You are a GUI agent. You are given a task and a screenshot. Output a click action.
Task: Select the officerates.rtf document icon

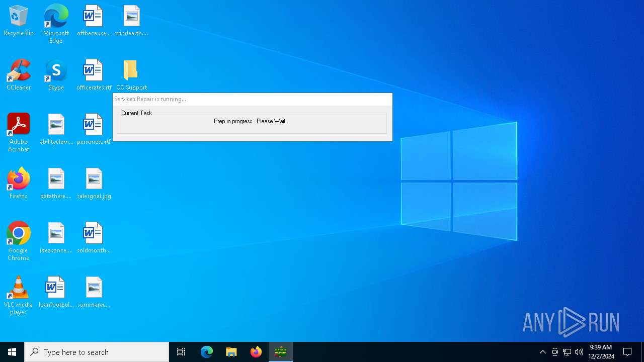[94, 75]
